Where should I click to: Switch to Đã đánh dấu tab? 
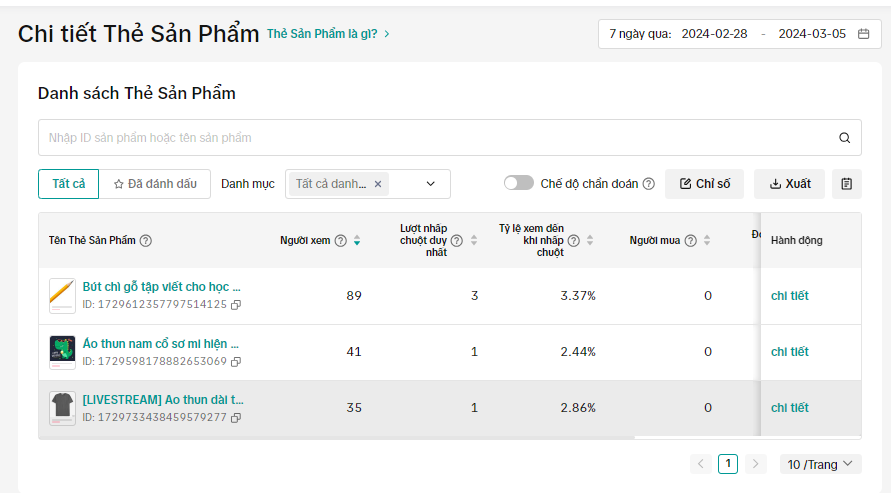(155, 184)
